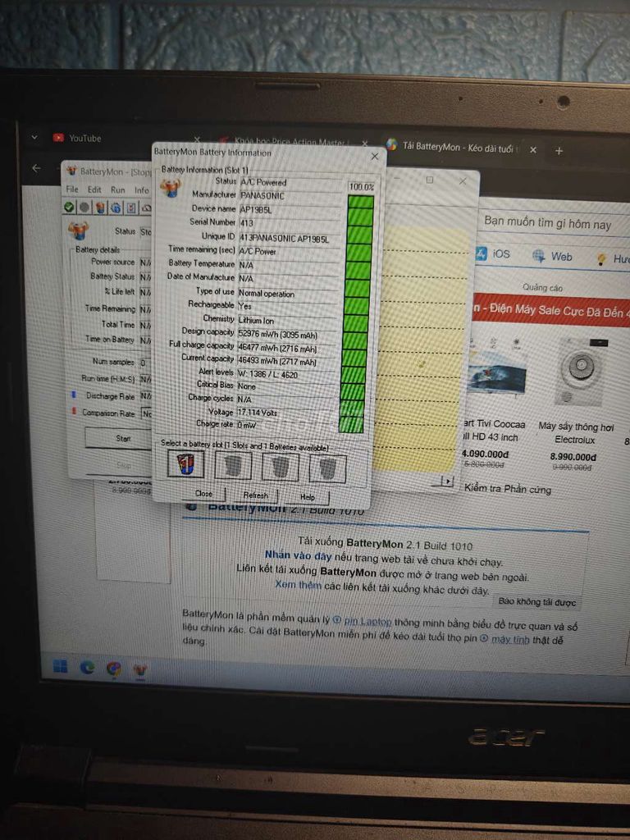Click the price 8.990.000đ of Electrolux dryer
The height and width of the screenshot is (840, 630).
(x=573, y=457)
